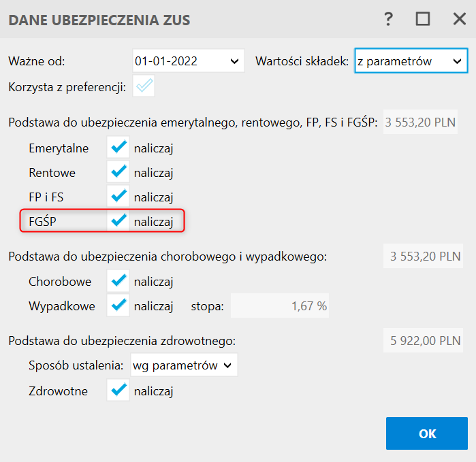Click the help question mark icon

click(x=389, y=20)
